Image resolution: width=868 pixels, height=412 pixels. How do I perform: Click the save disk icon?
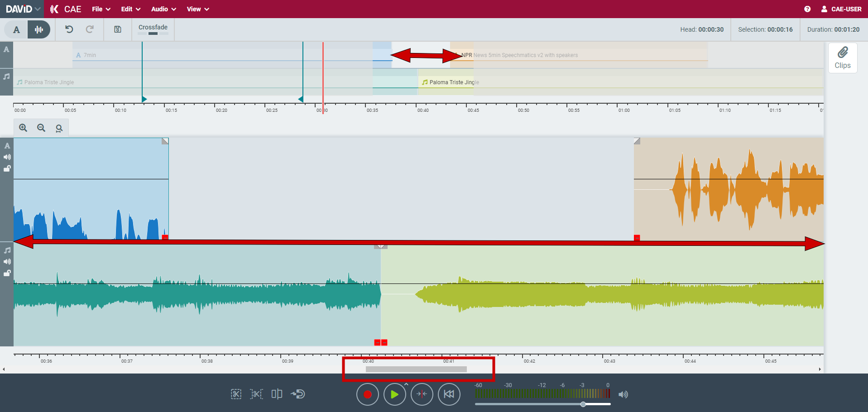118,29
